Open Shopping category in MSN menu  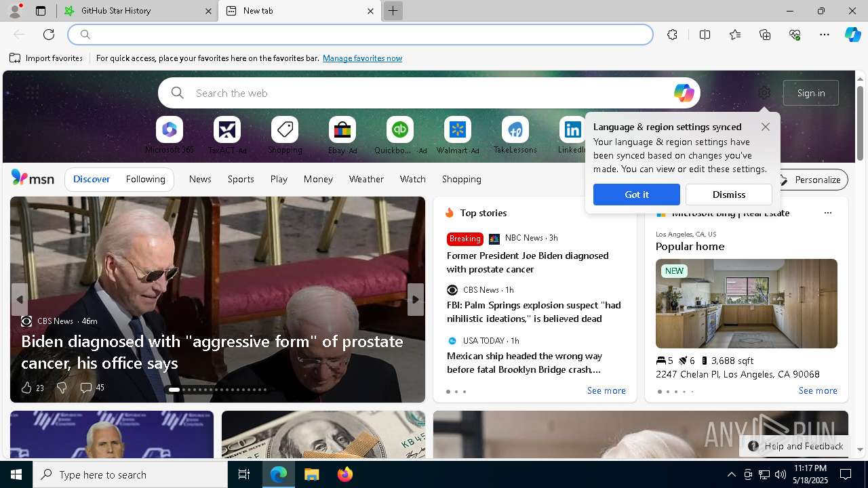pyautogui.click(x=461, y=179)
